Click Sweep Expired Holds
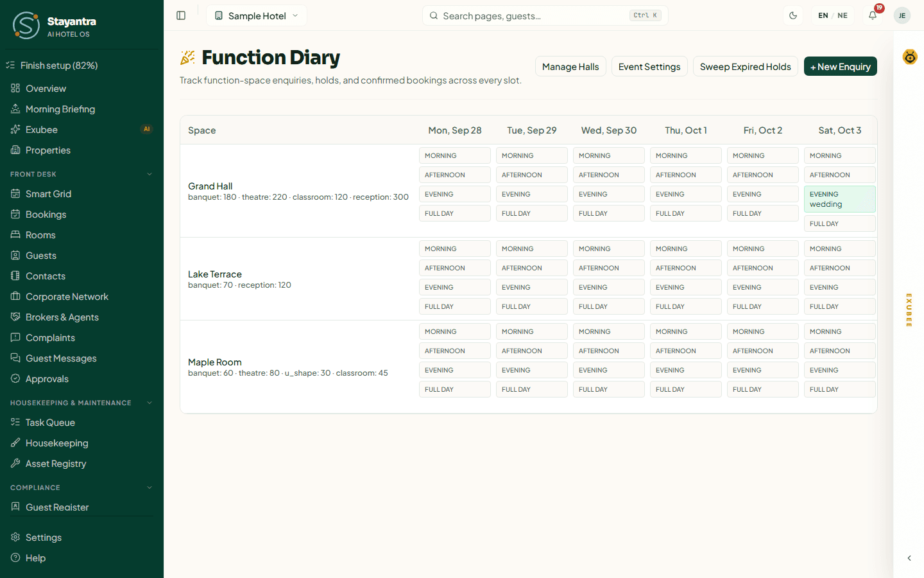The image size is (924, 578). 746,67
